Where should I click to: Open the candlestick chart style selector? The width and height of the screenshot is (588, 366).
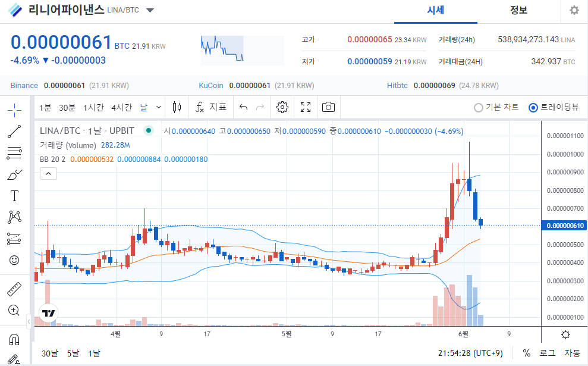[177, 107]
